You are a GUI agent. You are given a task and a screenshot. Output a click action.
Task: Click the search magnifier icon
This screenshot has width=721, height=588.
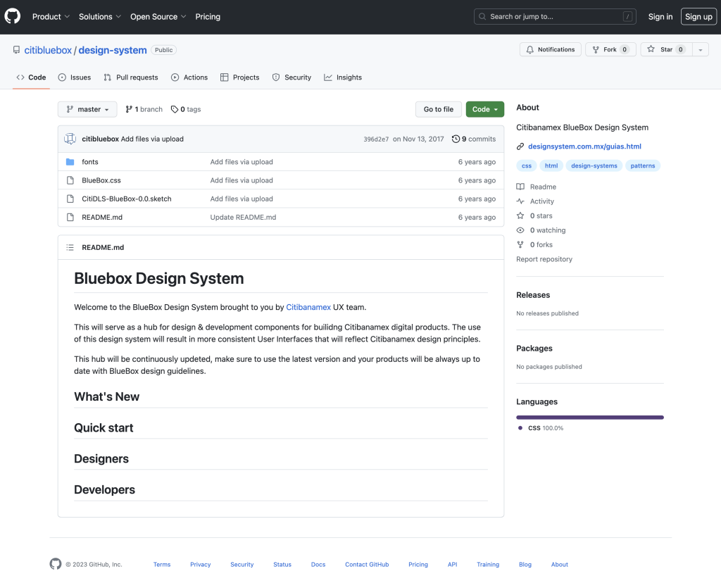(482, 17)
